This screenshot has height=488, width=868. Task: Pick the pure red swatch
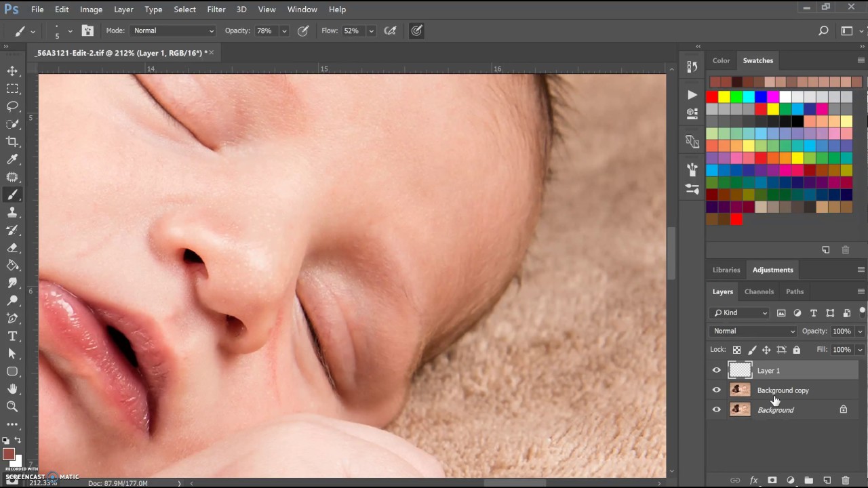click(712, 97)
